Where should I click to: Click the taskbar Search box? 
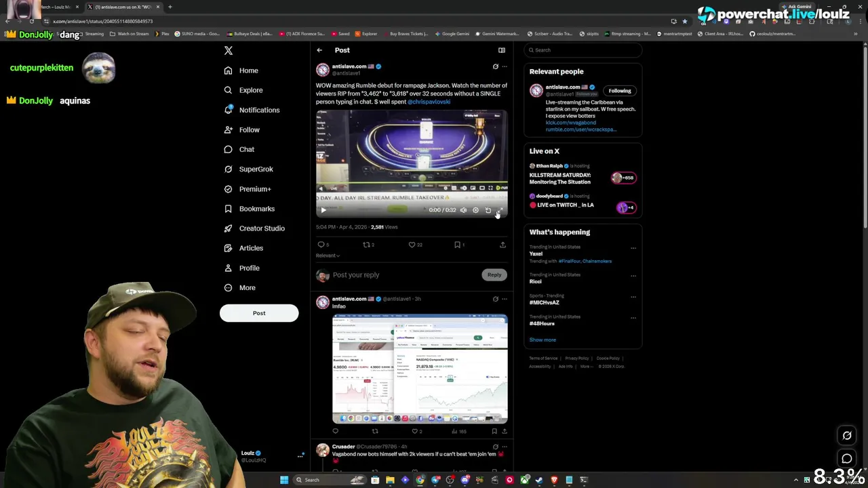pos(331,480)
